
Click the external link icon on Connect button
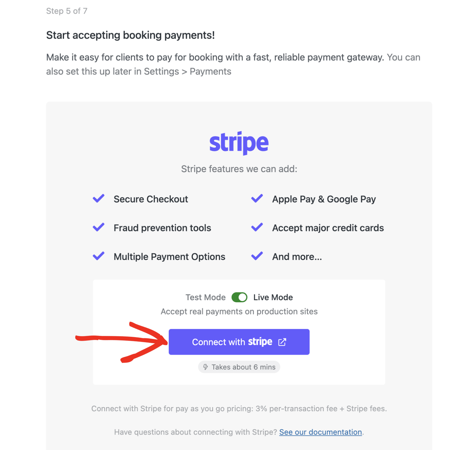pyautogui.click(x=282, y=342)
